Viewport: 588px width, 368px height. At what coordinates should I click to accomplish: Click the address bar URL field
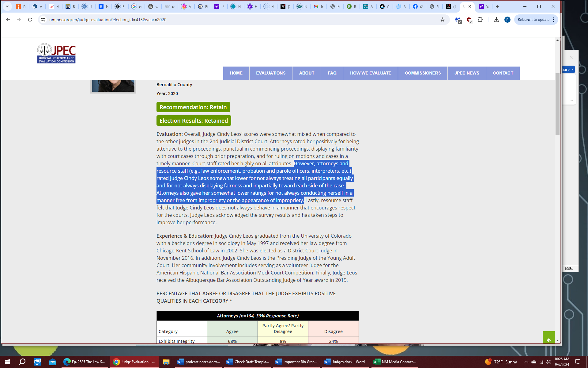tap(214, 20)
